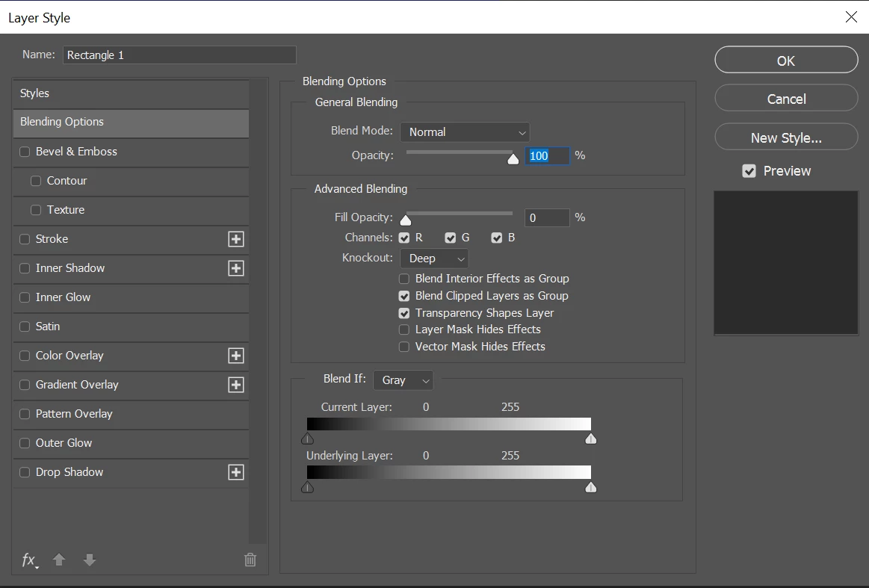The height and width of the screenshot is (588, 869).
Task: Add another Drop Shadow with plus icon
Action: pos(236,472)
